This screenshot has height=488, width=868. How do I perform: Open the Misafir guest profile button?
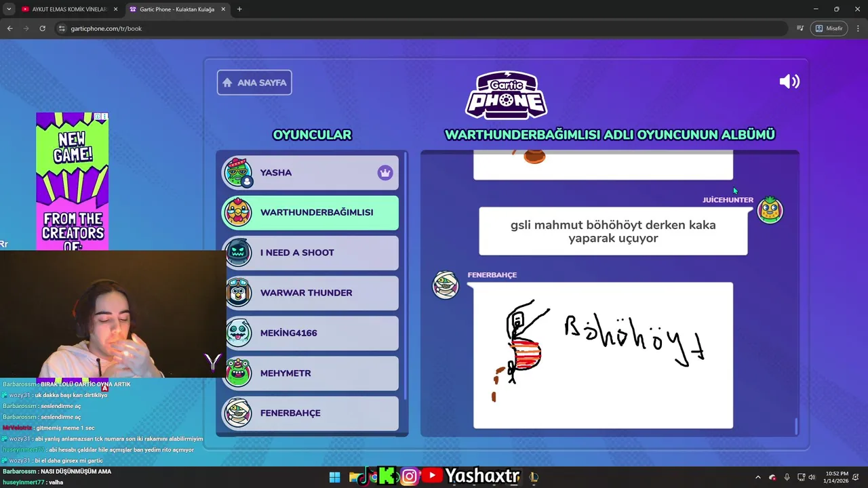pyautogui.click(x=829, y=28)
